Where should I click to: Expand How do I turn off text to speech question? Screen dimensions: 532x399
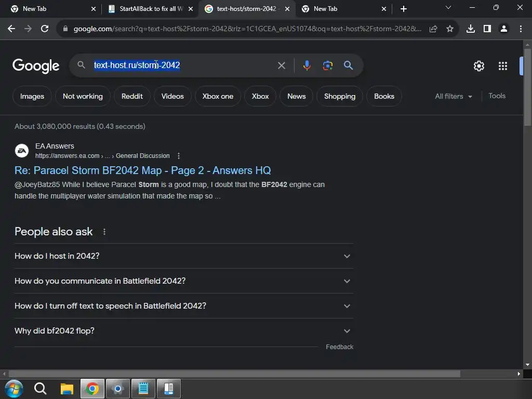click(x=183, y=306)
